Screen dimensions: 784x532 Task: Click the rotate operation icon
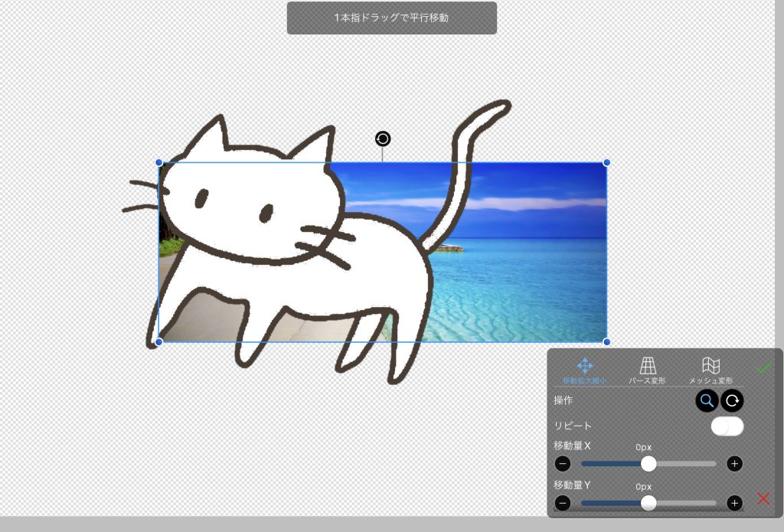[733, 400]
